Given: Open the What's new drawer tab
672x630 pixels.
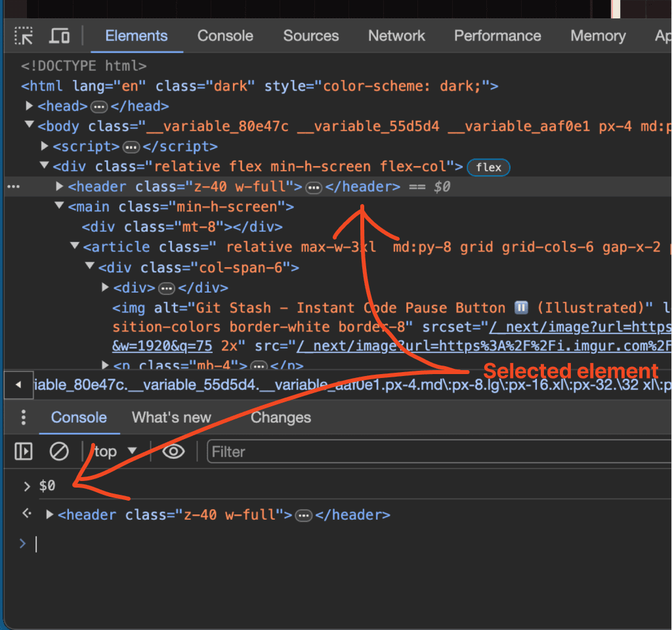Looking at the screenshot, I should click(x=171, y=417).
